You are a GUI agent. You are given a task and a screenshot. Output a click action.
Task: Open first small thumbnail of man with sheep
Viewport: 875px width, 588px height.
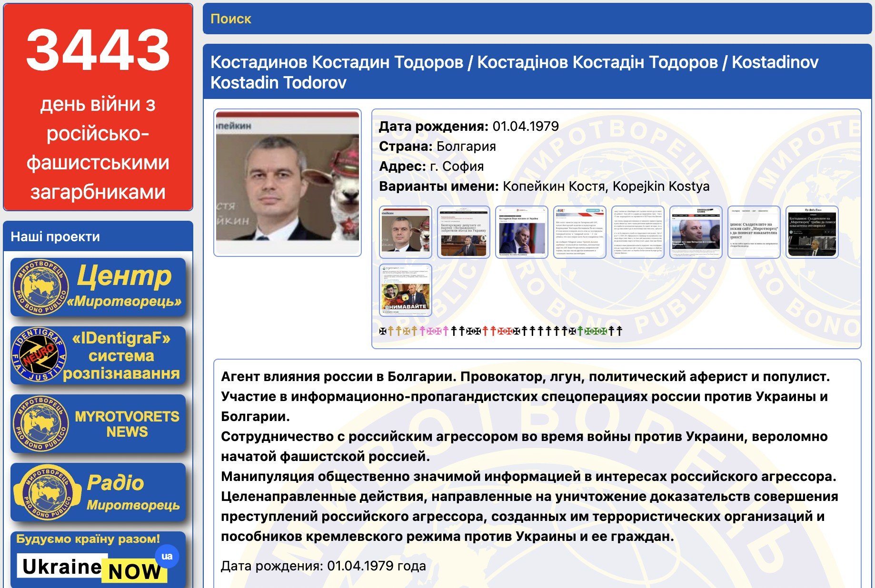(406, 232)
